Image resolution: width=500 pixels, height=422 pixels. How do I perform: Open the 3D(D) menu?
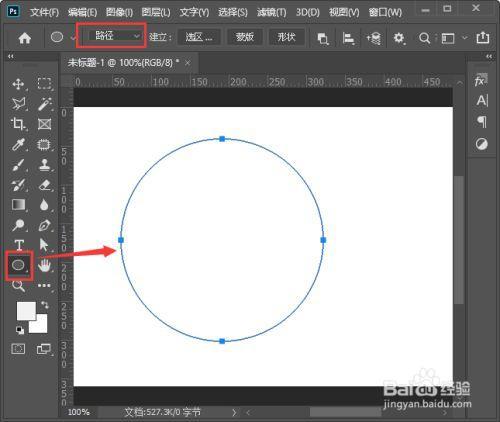tap(308, 13)
